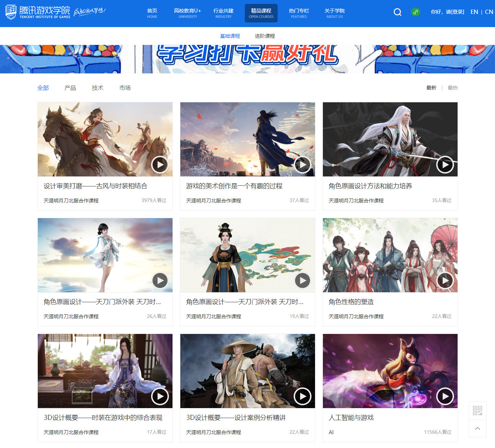Open course title 人工智能与游戏
The width and height of the screenshot is (495, 448).
(351, 418)
